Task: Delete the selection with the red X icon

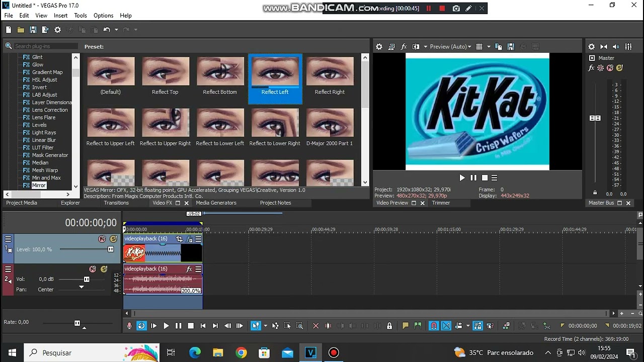Action: pos(316,326)
